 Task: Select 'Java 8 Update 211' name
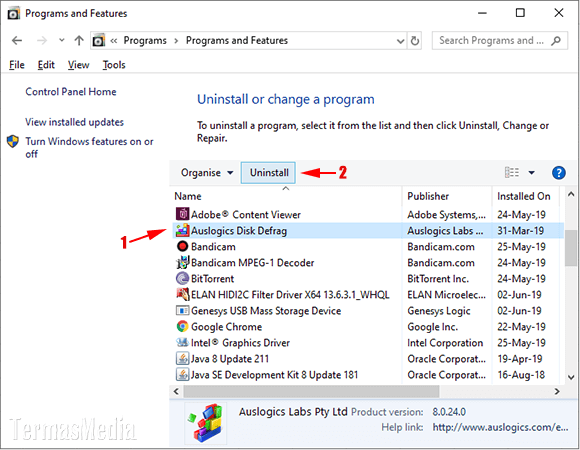coord(230,359)
